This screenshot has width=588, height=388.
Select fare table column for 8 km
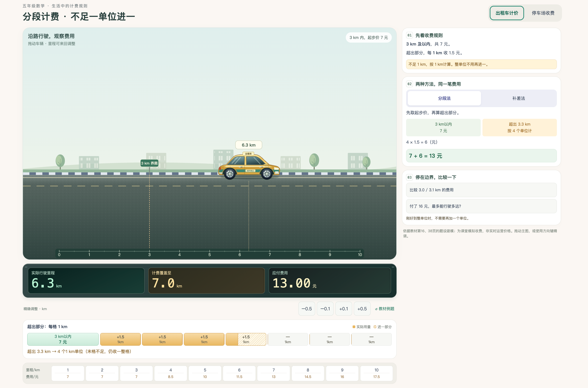308,373
